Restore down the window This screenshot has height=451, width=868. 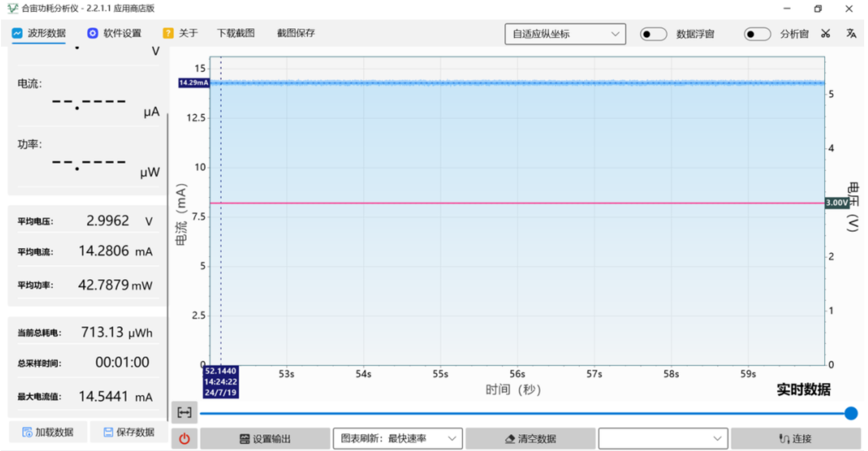point(818,8)
